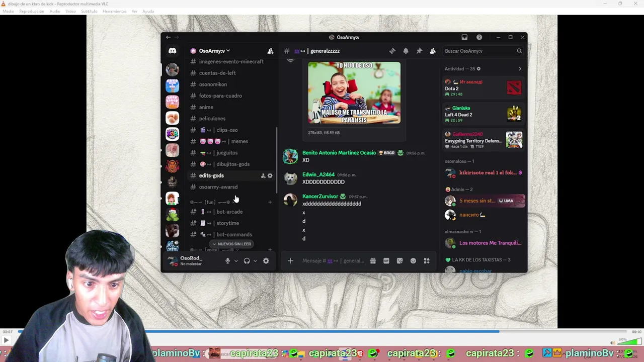This screenshot has height=362, width=644.
Task: Toggle the headphones deafen button
Action: point(247,261)
